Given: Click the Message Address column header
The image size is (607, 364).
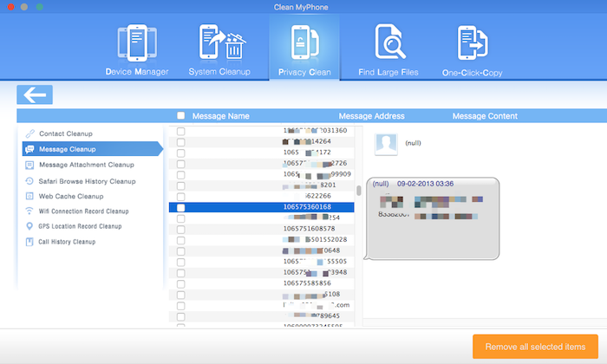Looking at the screenshot, I should (372, 116).
